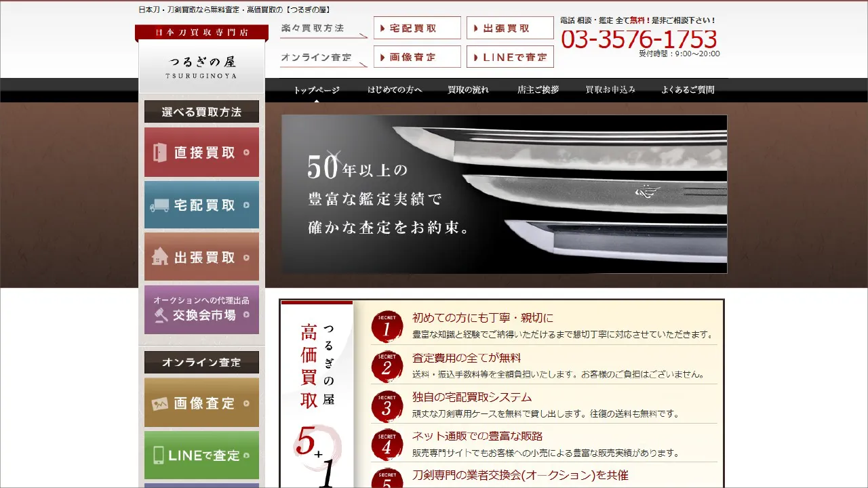Click the Secret 4 red badge
The height and width of the screenshot is (488, 868).
coord(387,445)
